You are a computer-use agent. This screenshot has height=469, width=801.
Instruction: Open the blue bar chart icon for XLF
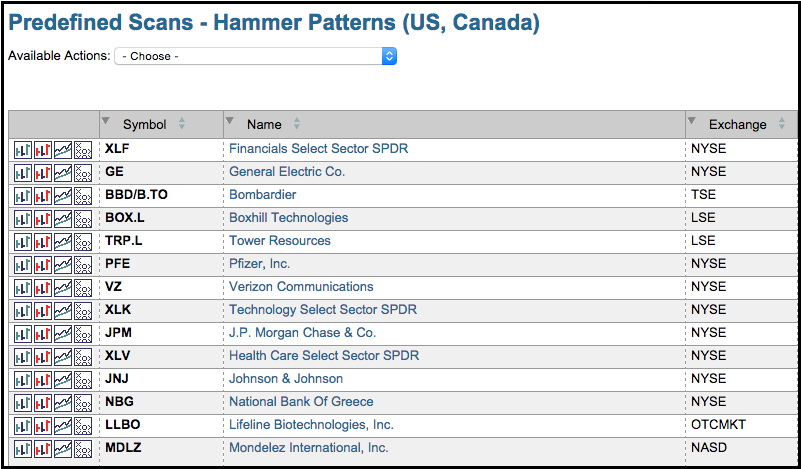pyautogui.click(x=23, y=149)
